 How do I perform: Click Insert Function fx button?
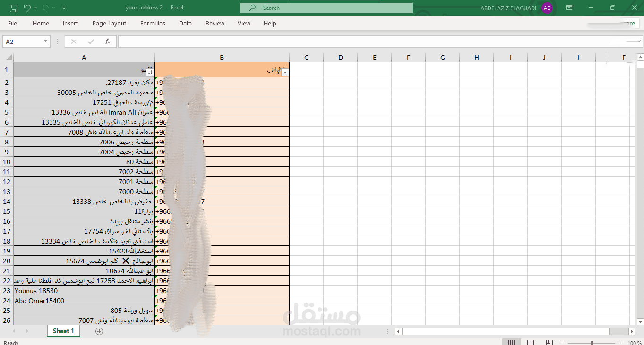click(108, 42)
